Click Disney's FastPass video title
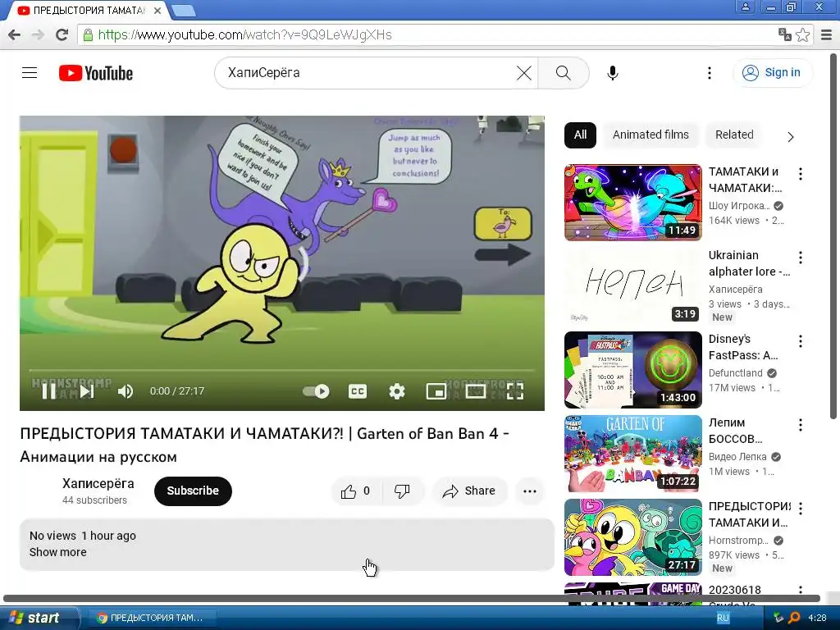The width and height of the screenshot is (840, 630). [743, 347]
